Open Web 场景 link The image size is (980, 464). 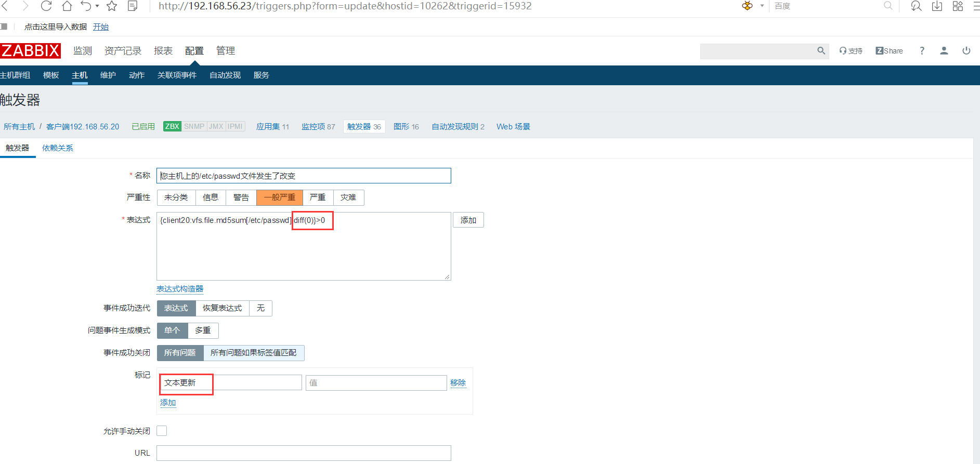point(513,127)
